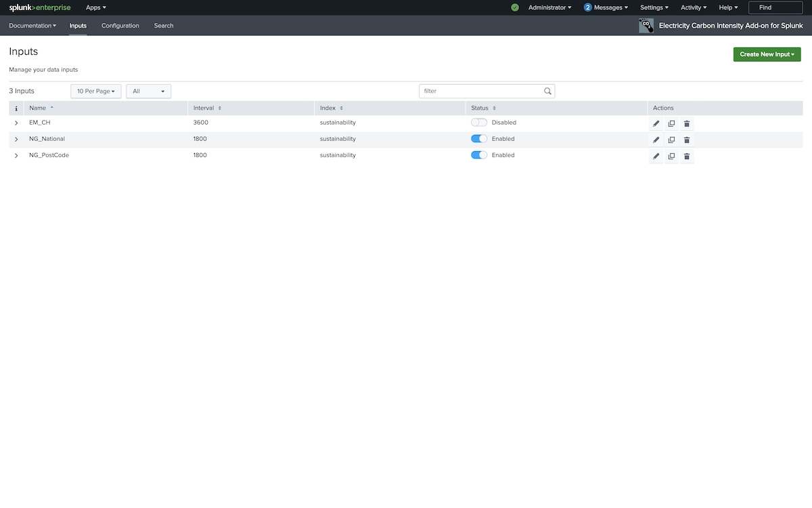This screenshot has height=508, width=812.
Task: Click the 3600 interval value
Action: click(200, 123)
